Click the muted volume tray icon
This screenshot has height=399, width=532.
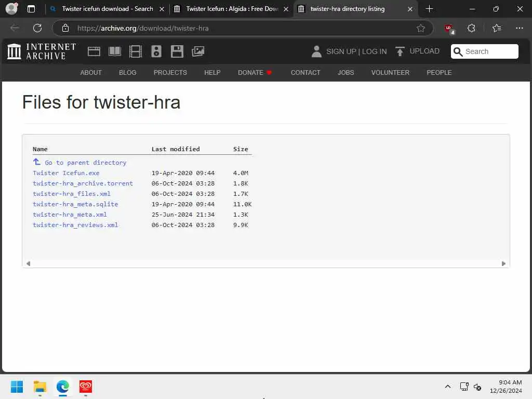coord(478,387)
